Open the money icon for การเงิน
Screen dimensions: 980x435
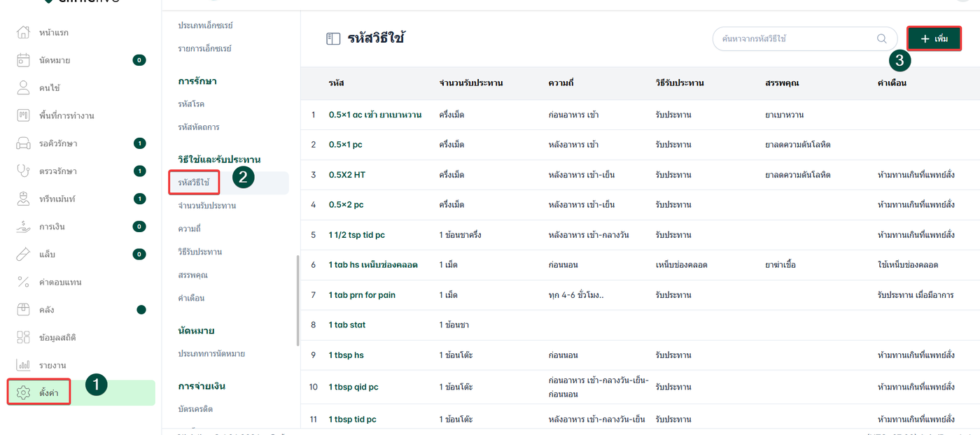click(x=23, y=227)
